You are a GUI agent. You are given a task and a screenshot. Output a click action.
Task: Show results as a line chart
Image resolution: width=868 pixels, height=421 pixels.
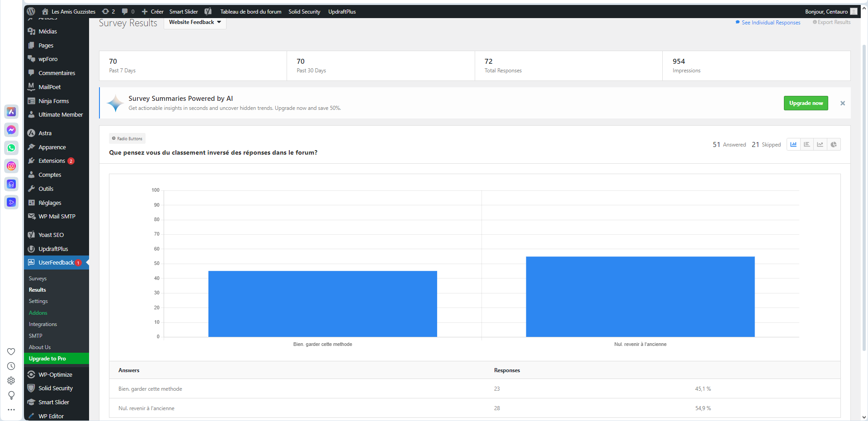(x=820, y=145)
